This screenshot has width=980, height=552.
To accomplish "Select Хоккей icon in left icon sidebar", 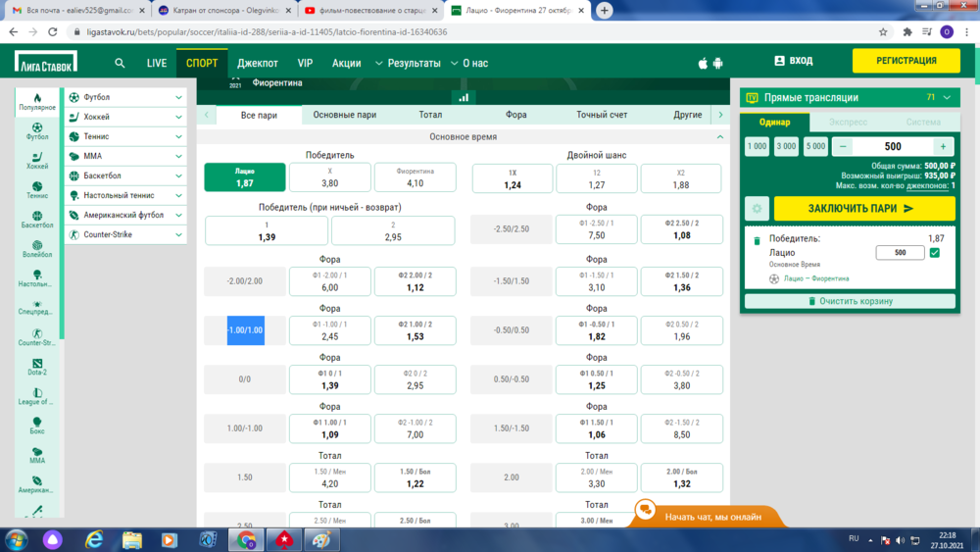I will click(x=37, y=161).
